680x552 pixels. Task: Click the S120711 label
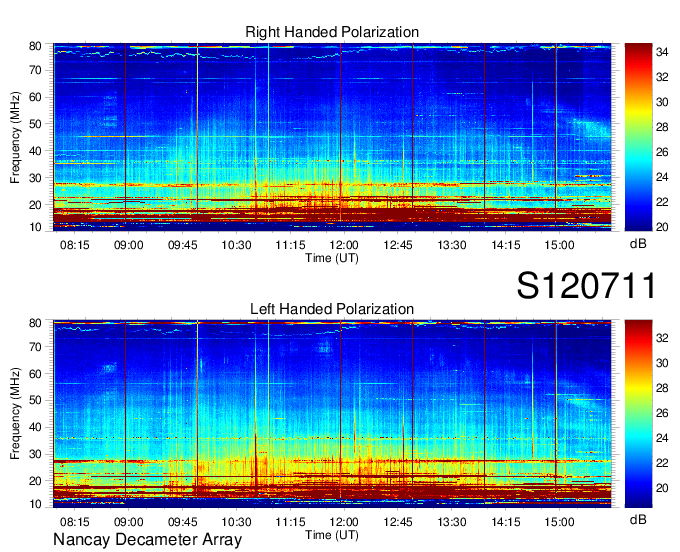coord(586,286)
